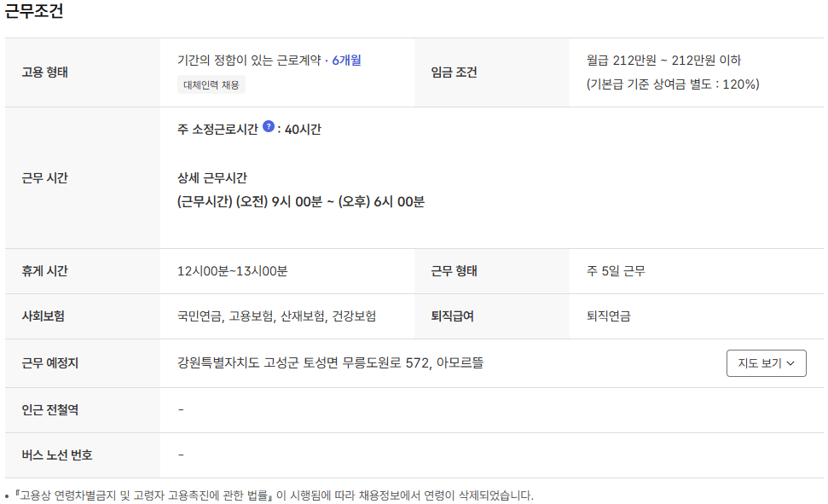Select the 사회보험 row label
The image size is (828, 504).
[x=43, y=316]
